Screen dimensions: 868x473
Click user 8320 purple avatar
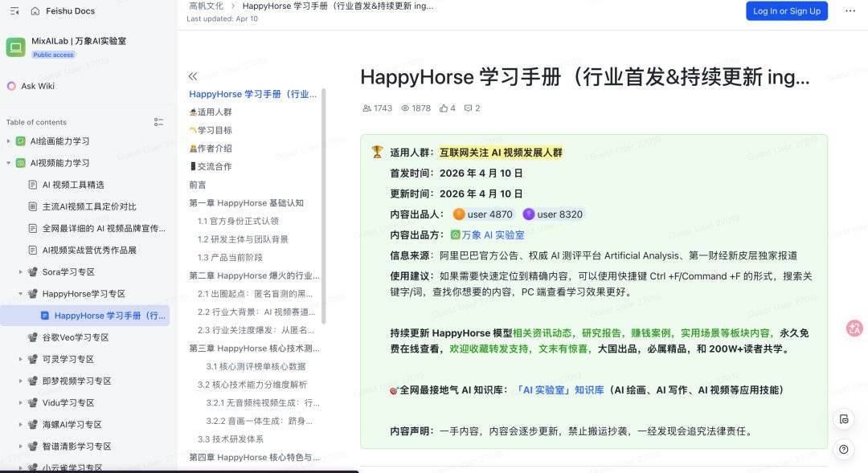coord(529,214)
